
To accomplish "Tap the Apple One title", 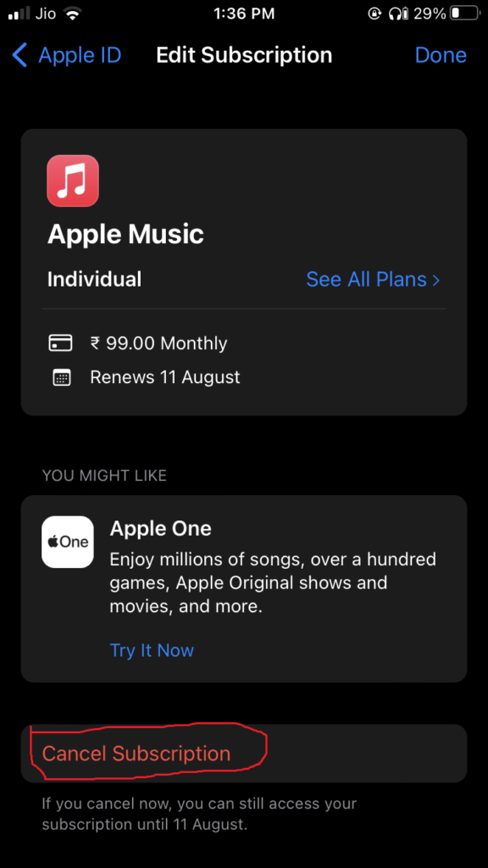I will coord(160,529).
